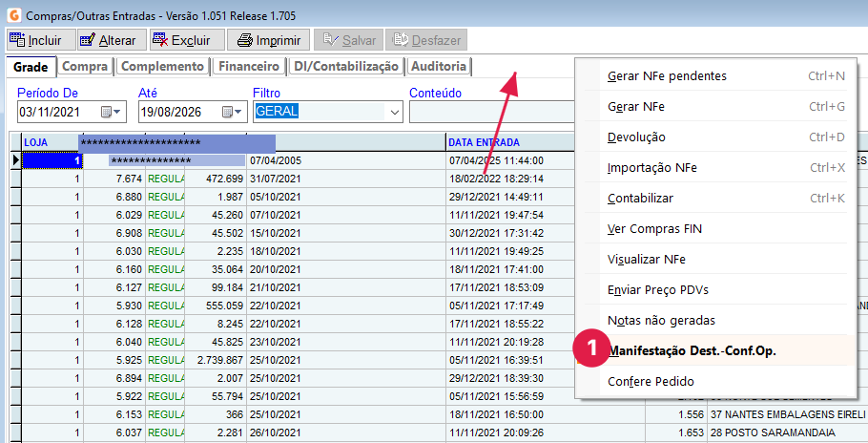Click the LOJA column header

(52, 142)
